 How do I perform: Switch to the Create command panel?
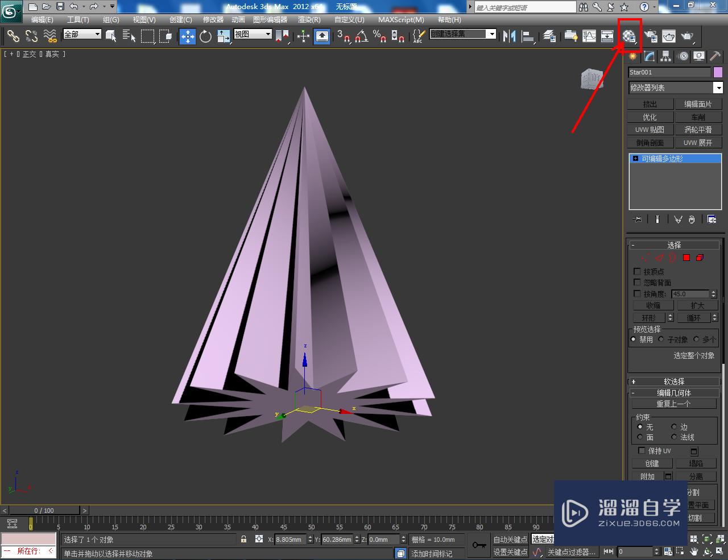pos(633,56)
